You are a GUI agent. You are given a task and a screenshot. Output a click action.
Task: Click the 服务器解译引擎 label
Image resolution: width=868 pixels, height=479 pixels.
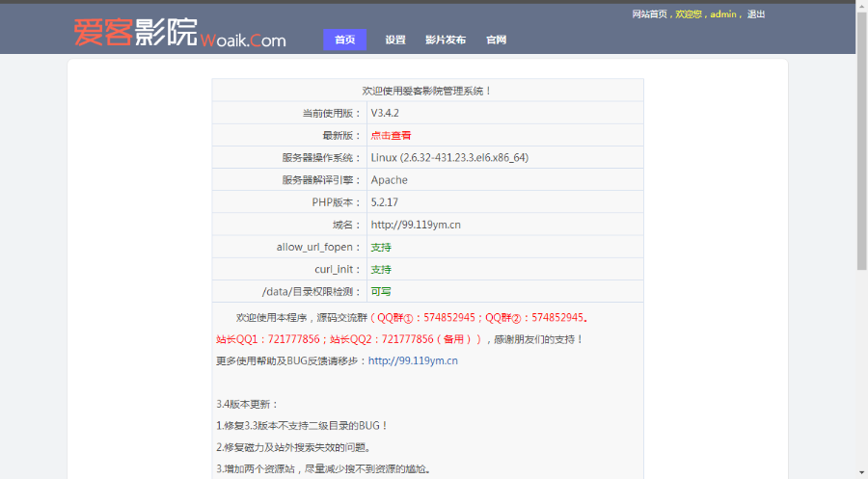[321, 180]
